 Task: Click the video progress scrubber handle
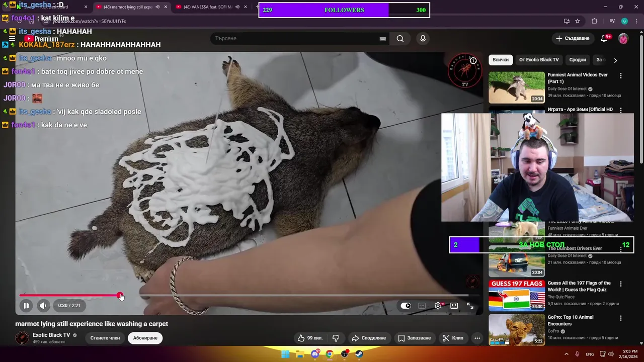[120, 296]
